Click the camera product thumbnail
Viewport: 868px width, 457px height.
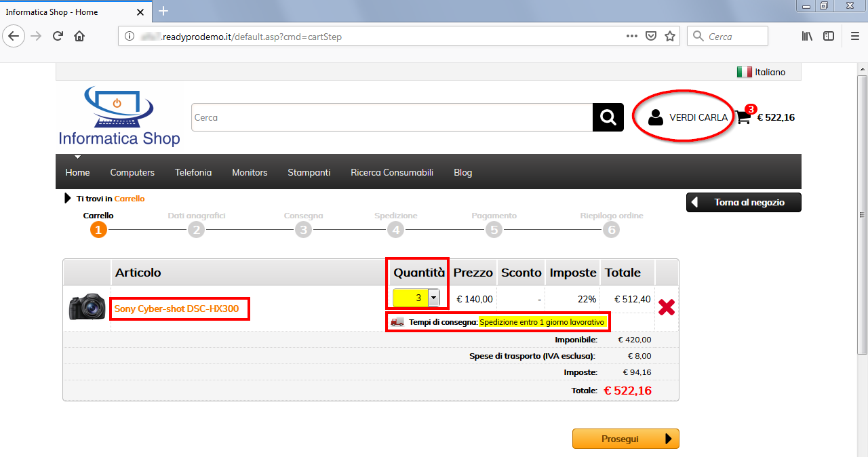click(87, 307)
